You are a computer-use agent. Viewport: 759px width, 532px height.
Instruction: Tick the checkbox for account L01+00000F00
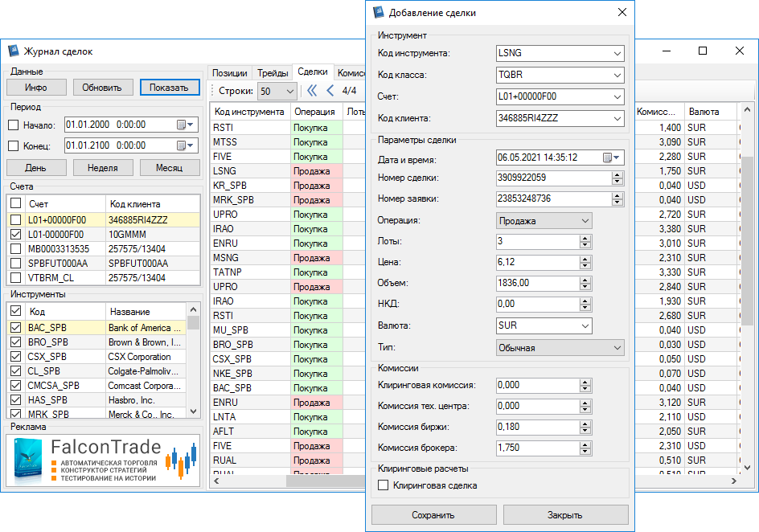[x=15, y=220]
